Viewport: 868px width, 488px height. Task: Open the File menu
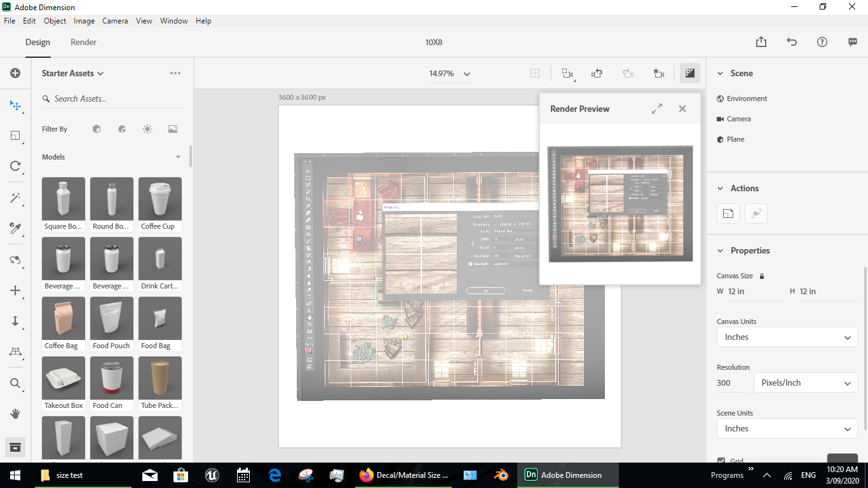pos(10,21)
